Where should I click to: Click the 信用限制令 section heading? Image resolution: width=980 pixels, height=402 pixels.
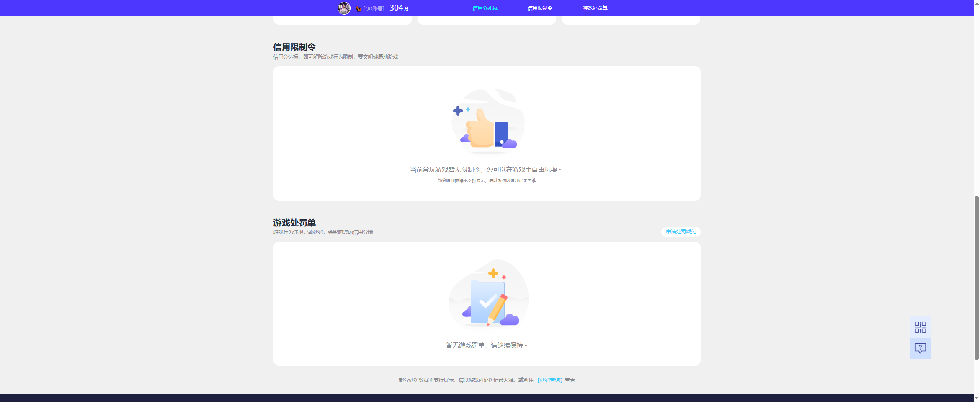(x=294, y=47)
